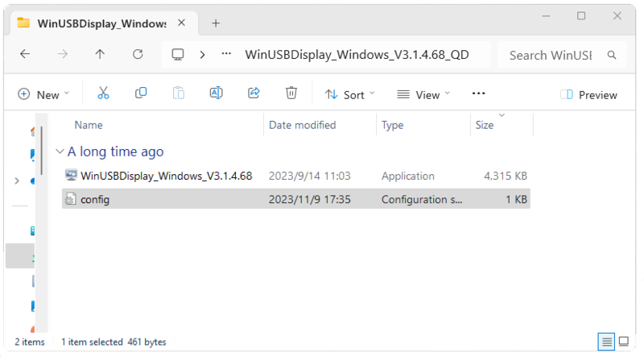Click the Share icon in toolbar
The width and height of the screenshot is (644, 357).
tap(254, 93)
